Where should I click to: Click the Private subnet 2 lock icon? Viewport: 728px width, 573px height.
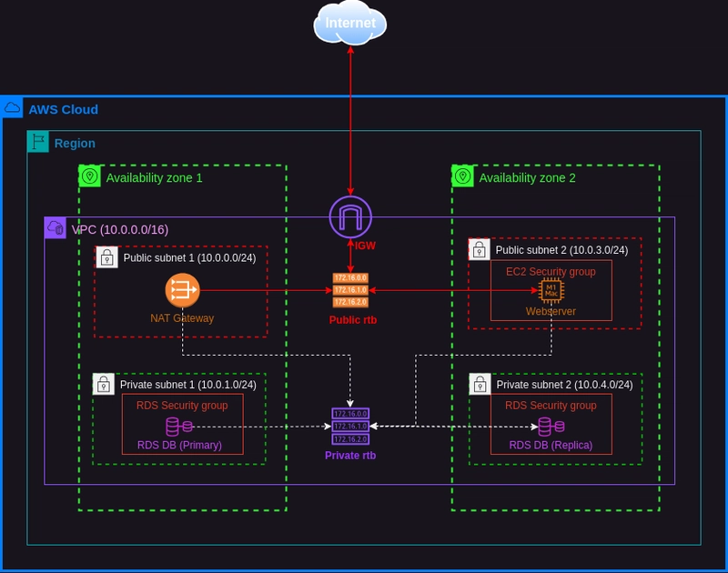[x=480, y=384]
